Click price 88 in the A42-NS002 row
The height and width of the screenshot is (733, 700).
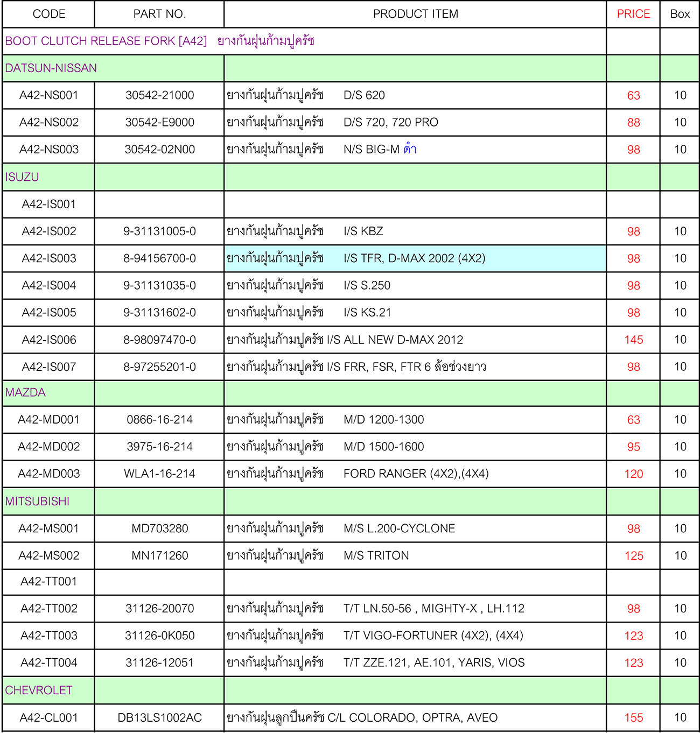tap(633, 123)
